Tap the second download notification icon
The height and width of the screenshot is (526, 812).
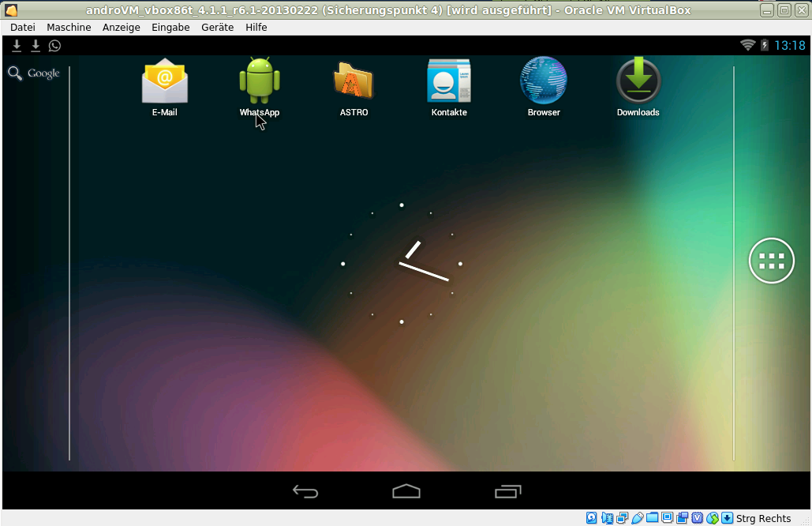coord(36,46)
